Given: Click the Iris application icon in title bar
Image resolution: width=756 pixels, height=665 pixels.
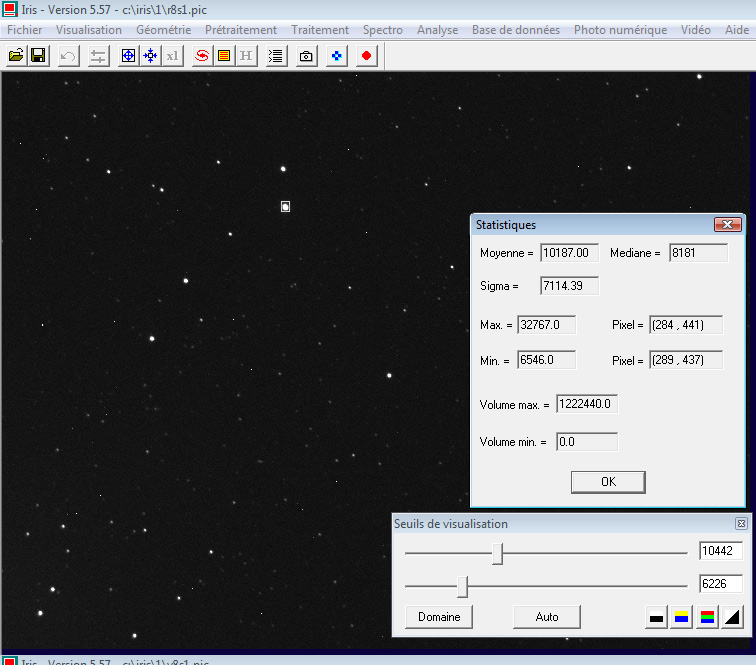Looking at the screenshot, I should pyautogui.click(x=10, y=9).
